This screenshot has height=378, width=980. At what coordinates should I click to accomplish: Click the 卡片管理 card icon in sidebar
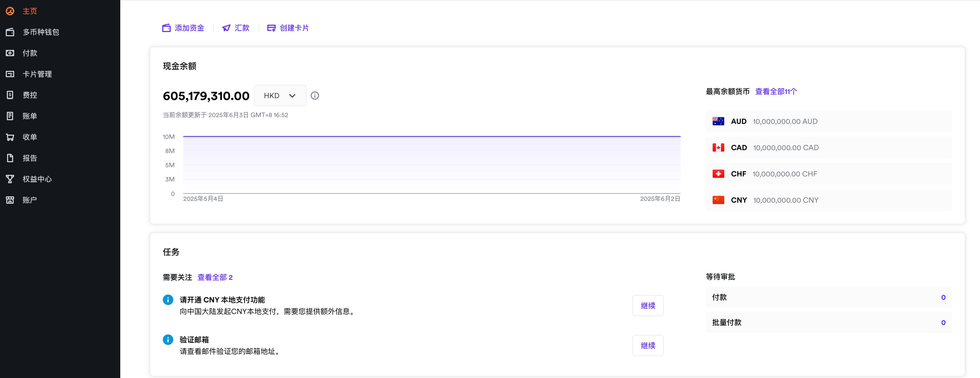[x=10, y=74]
